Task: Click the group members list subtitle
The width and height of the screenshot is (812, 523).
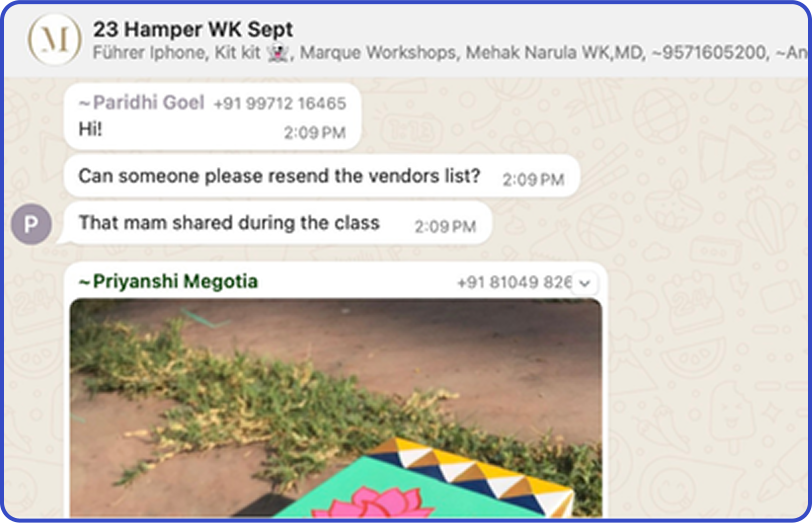Action: pyautogui.click(x=450, y=53)
